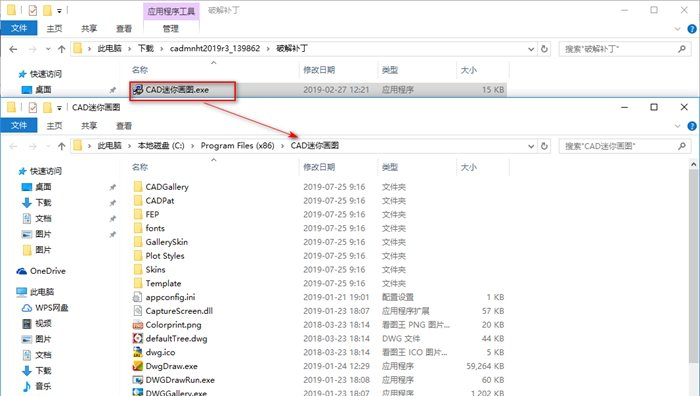
Task: Select the defaultTree.dwg file icon
Action: tap(138, 339)
